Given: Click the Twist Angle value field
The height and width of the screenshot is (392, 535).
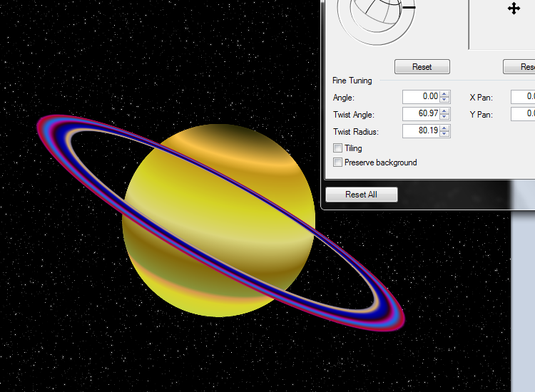Looking at the screenshot, I should (x=421, y=114).
